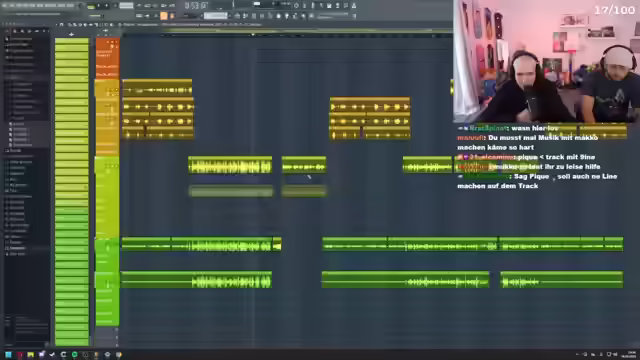Select the first green waveform clip in the middle track
Image resolution: width=640 pixels, height=360 pixels.
click(x=230, y=165)
